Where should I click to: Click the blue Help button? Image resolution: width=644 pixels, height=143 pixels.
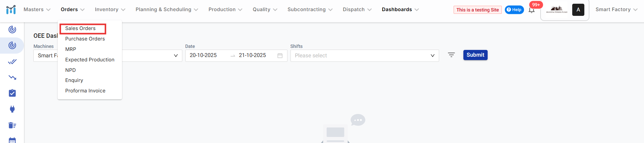[514, 10]
